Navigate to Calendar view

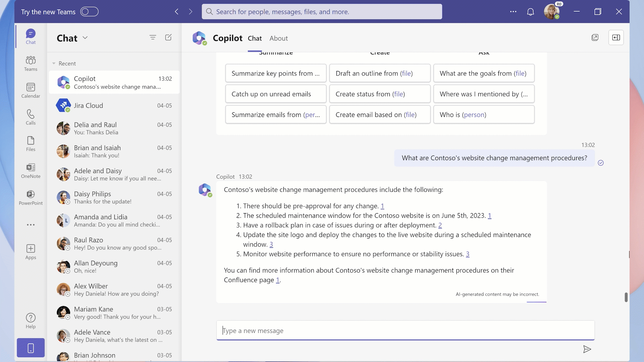[31, 90]
